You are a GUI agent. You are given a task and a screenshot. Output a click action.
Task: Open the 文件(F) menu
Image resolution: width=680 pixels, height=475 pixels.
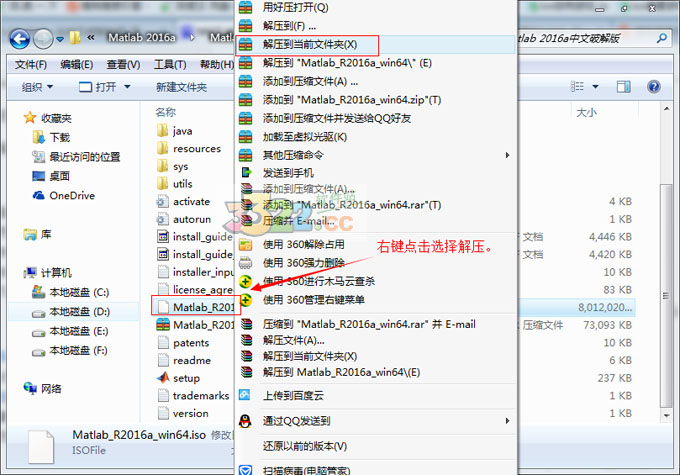31,65
